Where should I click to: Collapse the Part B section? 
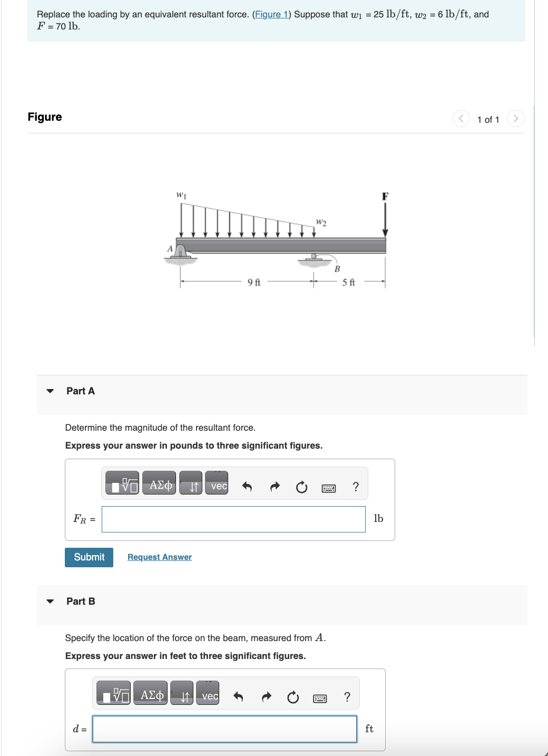(50, 602)
